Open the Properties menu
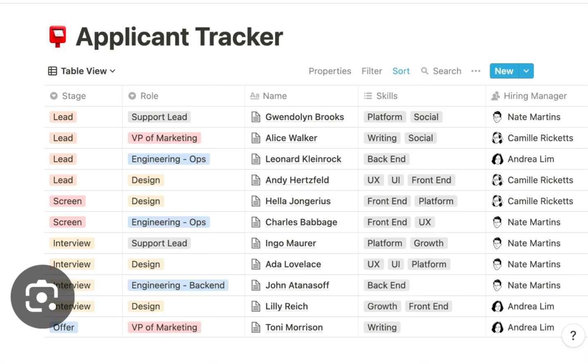This screenshot has height=364, width=588. pos(330,71)
